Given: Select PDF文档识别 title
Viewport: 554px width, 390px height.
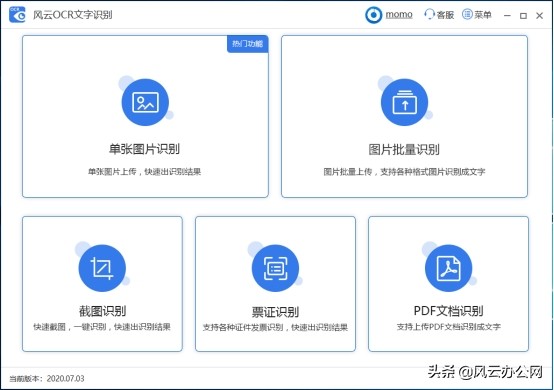Looking at the screenshot, I should pyautogui.click(x=448, y=311).
